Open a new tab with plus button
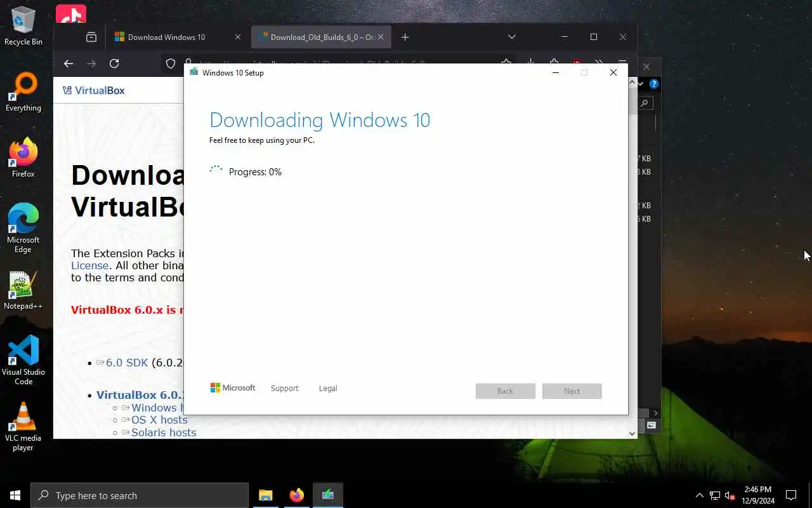 [405, 37]
